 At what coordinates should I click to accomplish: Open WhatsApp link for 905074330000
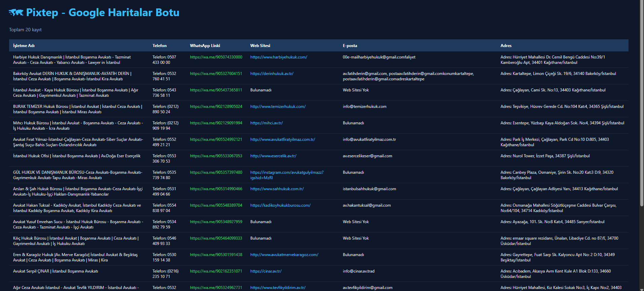[216, 57]
